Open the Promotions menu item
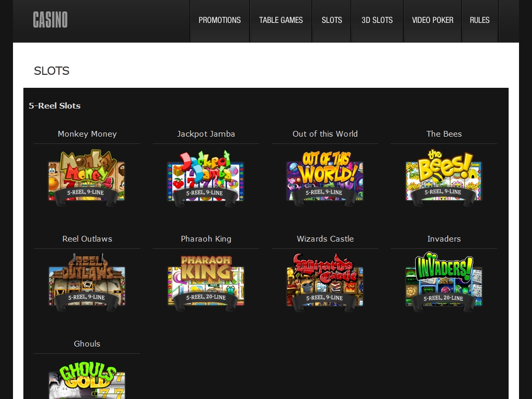The image size is (532, 399). point(220,20)
